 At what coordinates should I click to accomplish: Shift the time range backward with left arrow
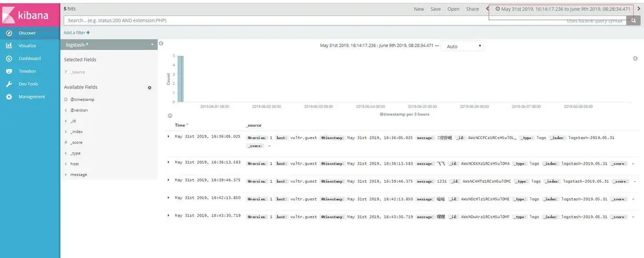(x=487, y=9)
